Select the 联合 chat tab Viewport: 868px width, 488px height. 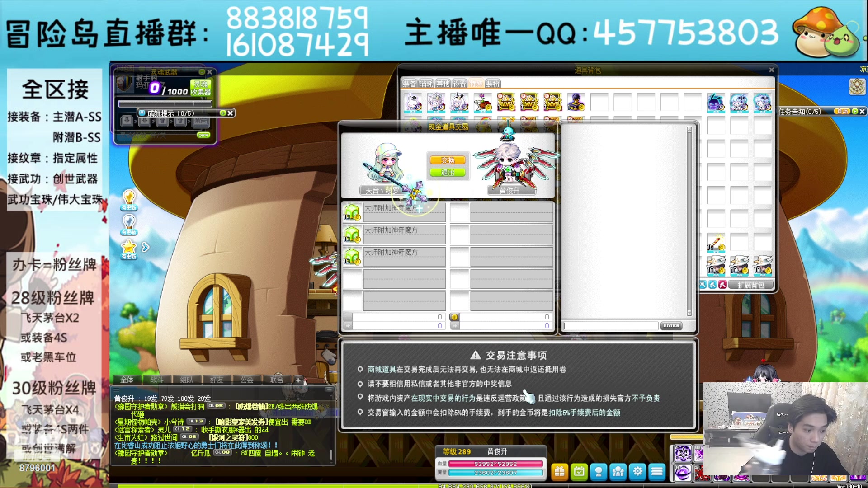point(277,380)
